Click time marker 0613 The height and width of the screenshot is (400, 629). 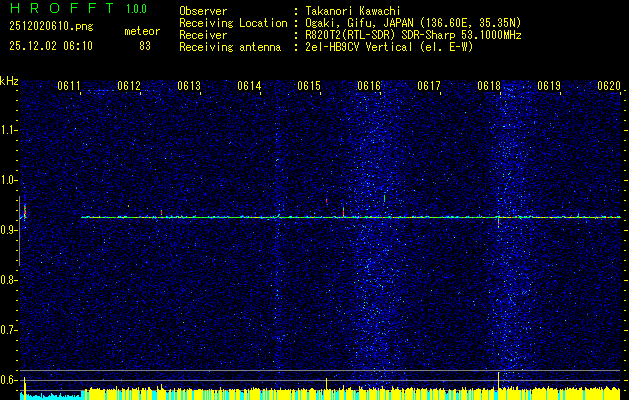point(189,86)
